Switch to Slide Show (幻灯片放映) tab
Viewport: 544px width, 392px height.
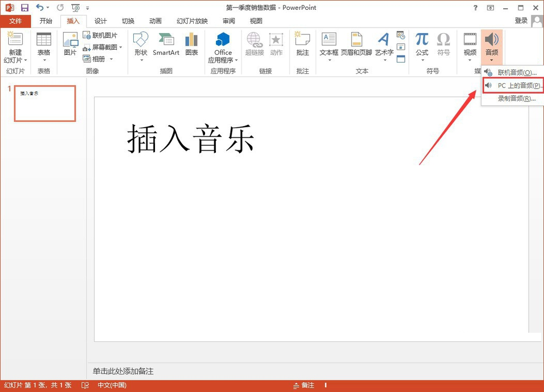(192, 21)
